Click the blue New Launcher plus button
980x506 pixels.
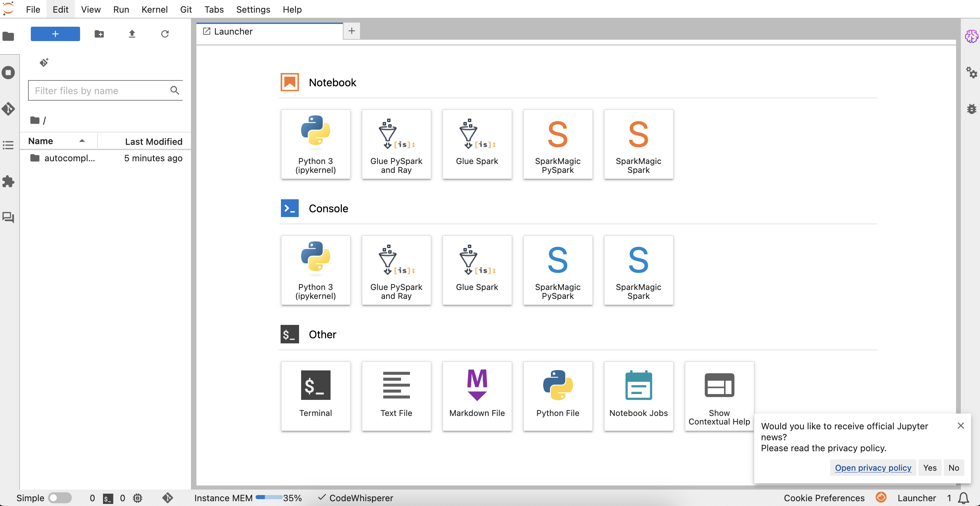click(55, 34)
